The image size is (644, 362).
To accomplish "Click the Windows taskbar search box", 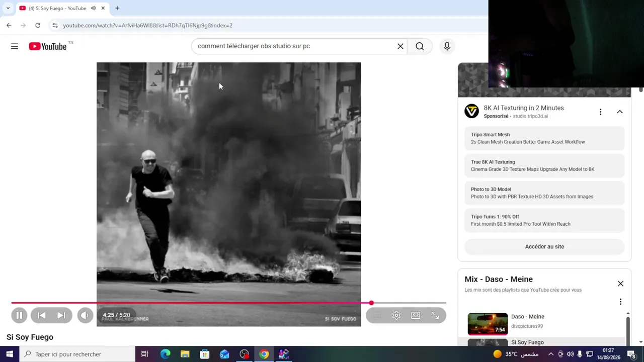I will click(x=77, y=354).
